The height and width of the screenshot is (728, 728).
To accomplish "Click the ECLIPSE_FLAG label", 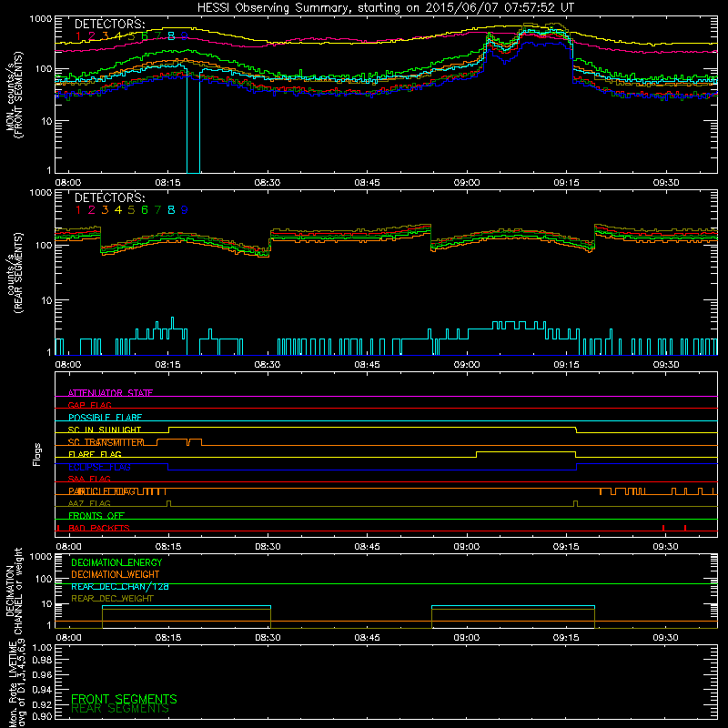I will pyautogui.click(x=99, y=467).
